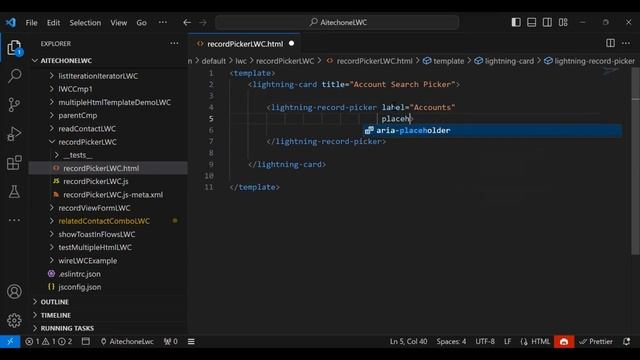Toggle secondary side bar layout button
Image resolution: width=640 pixels, height=360 pixels.
[547, 22]
